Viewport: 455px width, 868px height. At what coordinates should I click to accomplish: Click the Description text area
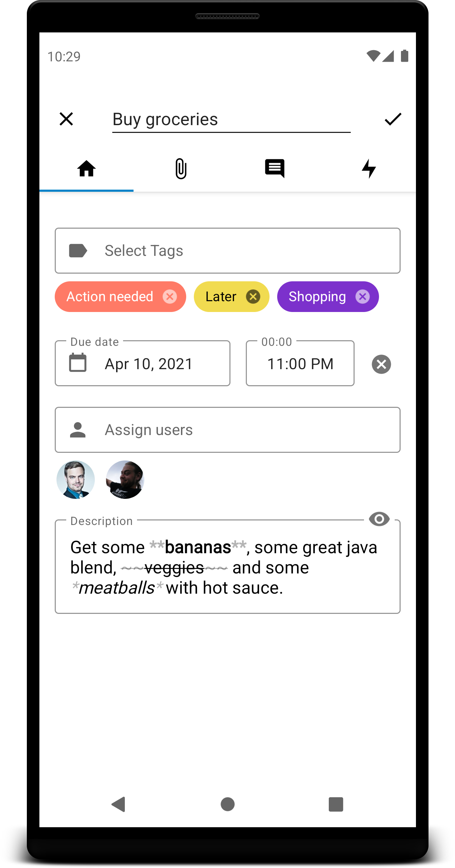(x=228, y=567)
